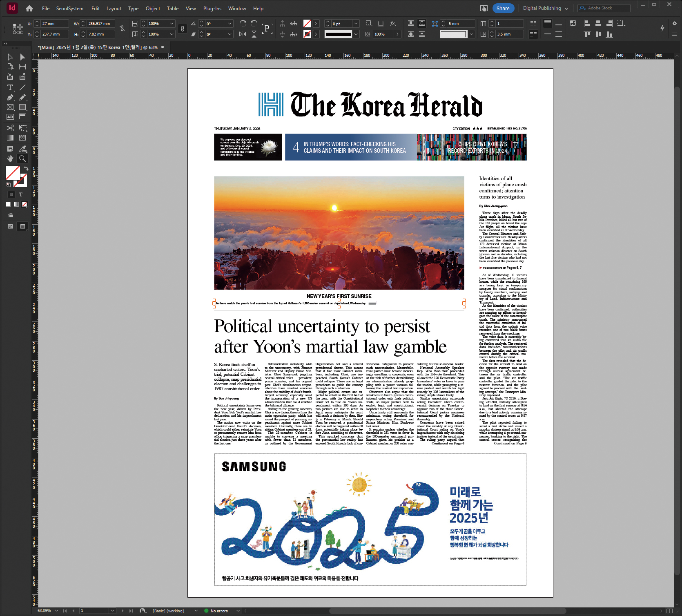Open the Object menu
Image resolution: width=682 pixels, height=616 pixels.
pos(153,8)
